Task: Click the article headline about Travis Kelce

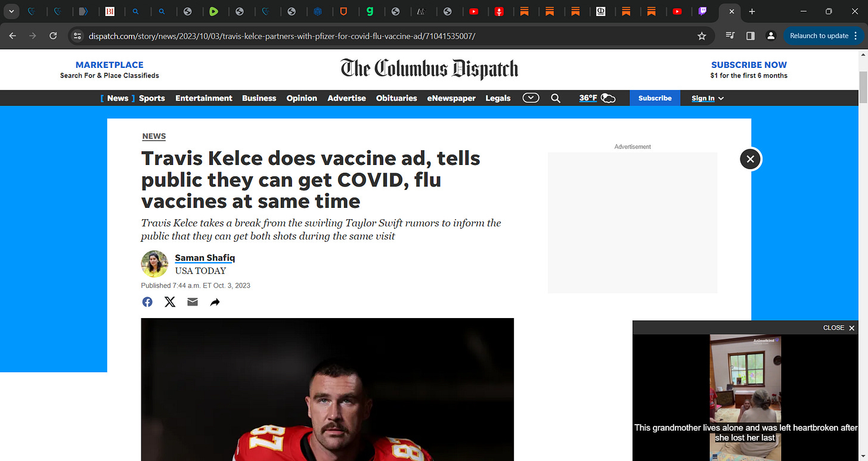Action: (311, 179)
